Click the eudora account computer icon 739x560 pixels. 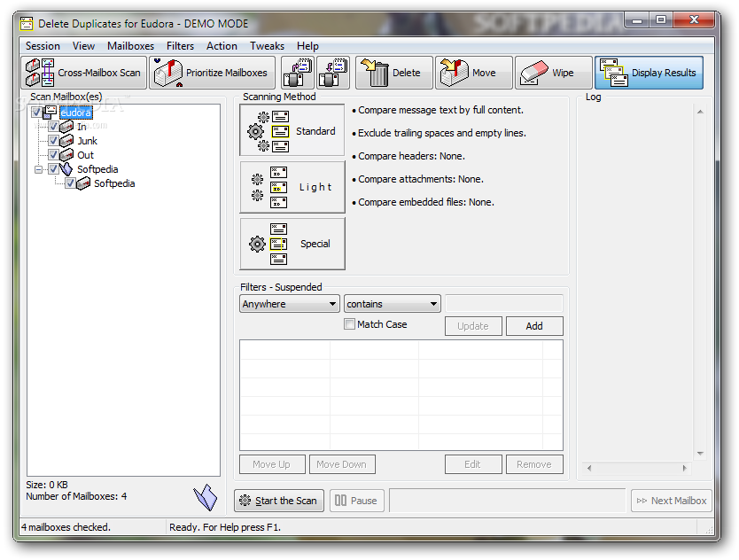50,113
